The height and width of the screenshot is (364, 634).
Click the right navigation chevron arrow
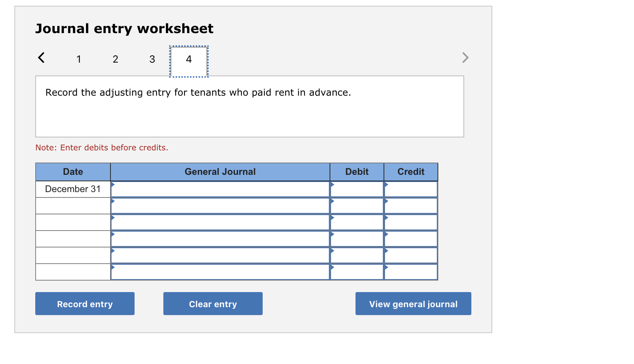(465, 57)
